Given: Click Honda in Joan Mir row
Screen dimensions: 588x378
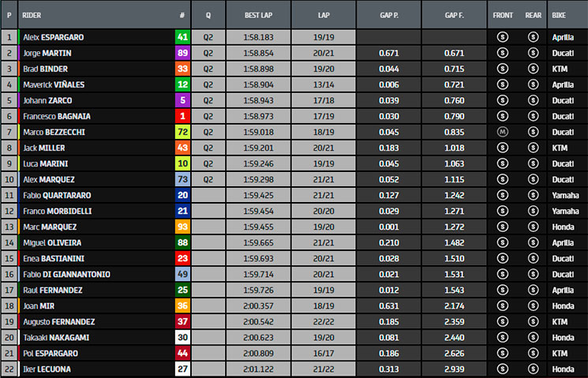Looking at the screenshot, I should click(563, 306).
